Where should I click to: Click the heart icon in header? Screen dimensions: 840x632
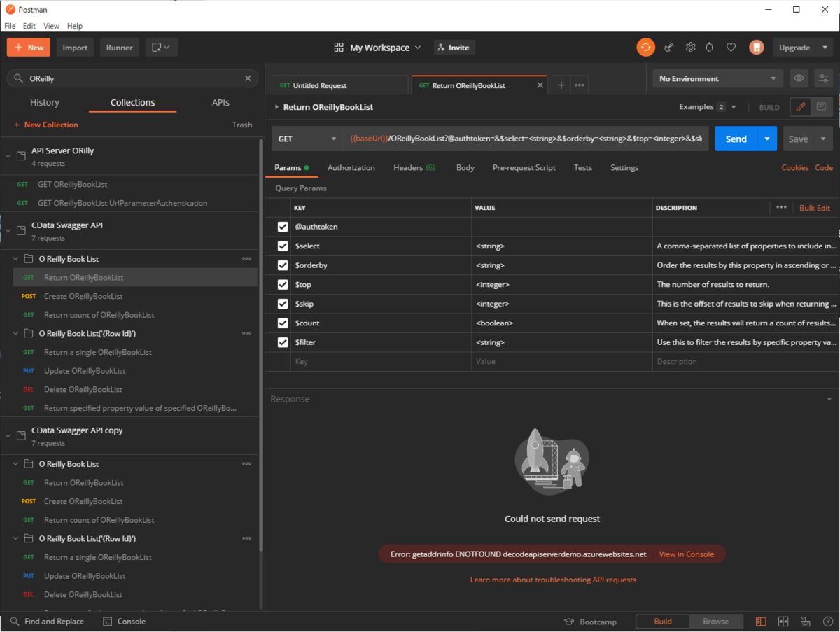731,48
